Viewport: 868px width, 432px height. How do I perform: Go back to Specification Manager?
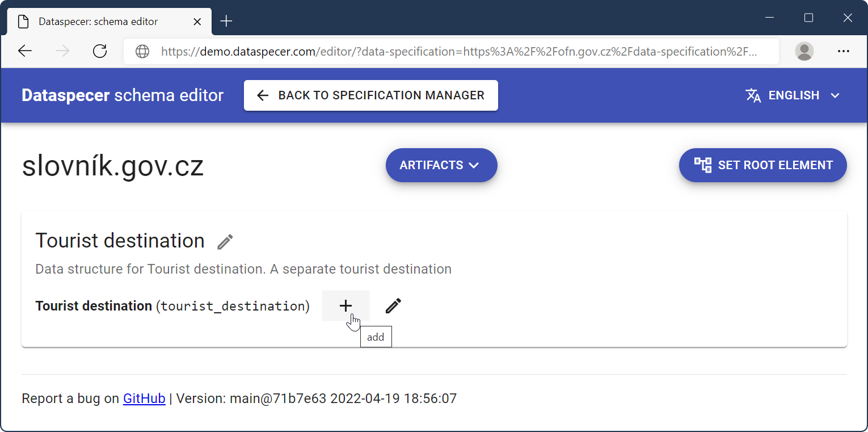(x=370, y=95)
